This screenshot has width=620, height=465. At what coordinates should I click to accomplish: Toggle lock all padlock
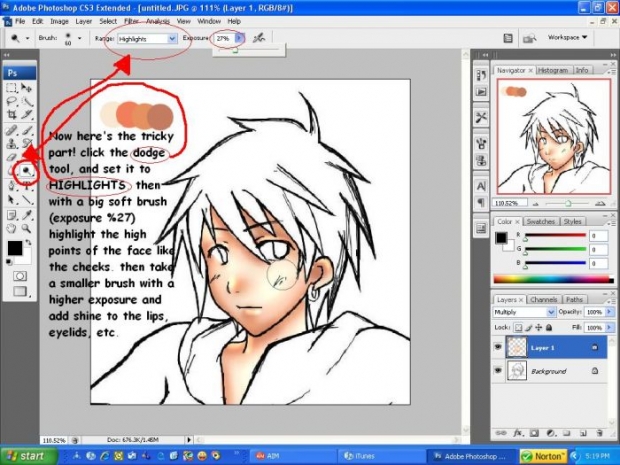[549, 327]
